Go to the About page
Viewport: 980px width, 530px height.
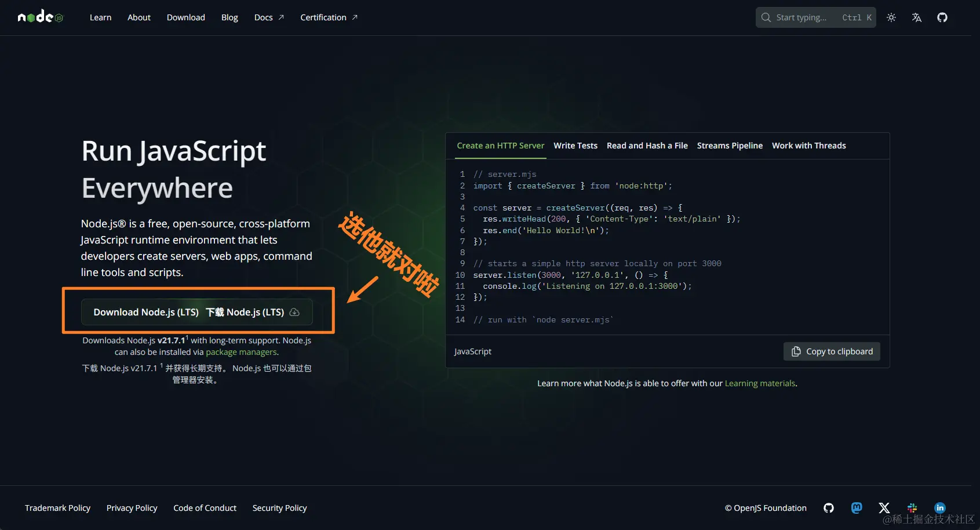pyautogui.click(x=139, y=17)
